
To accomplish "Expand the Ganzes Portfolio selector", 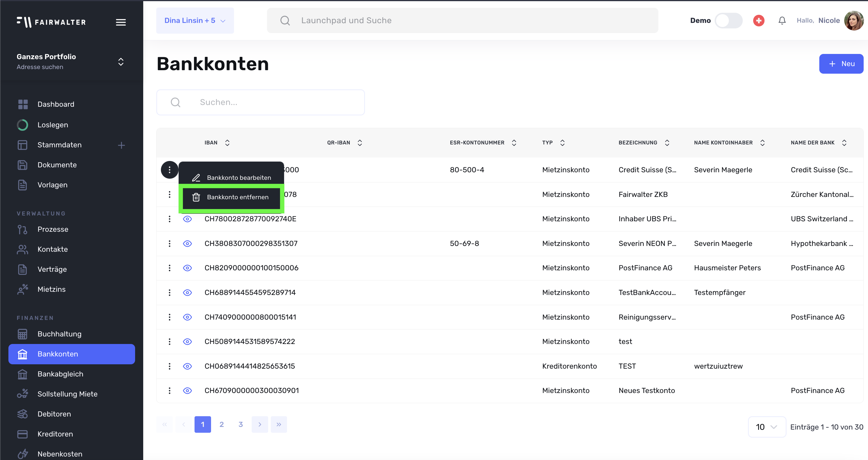I will pos(121,62).
